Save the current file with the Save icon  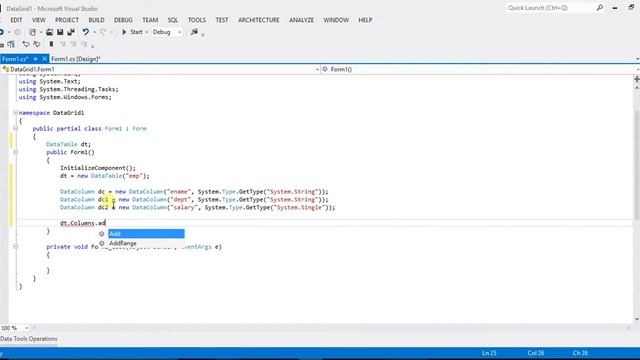pyautogui.click(x=60, y=32)
